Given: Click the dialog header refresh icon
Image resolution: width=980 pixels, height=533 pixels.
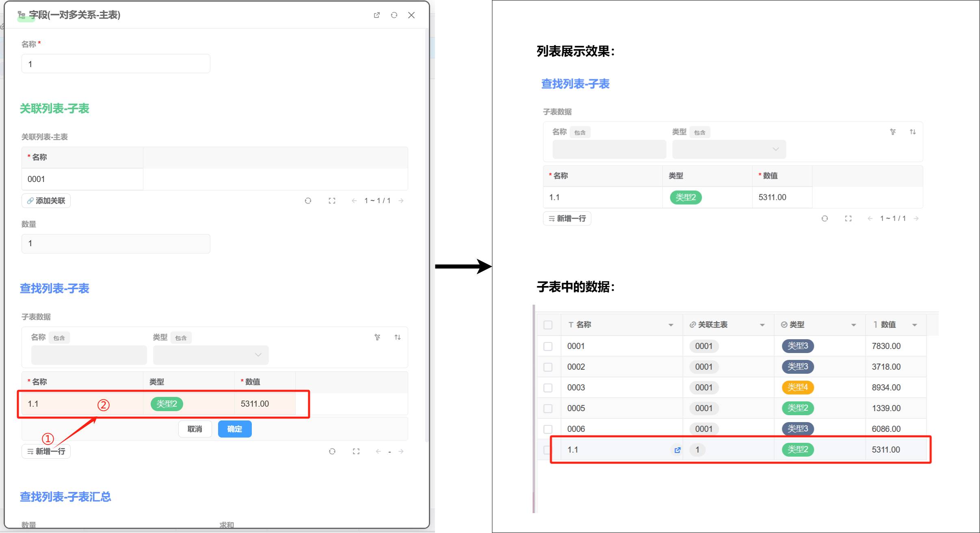Looking at the screenshot, I should tap(394, 15).
